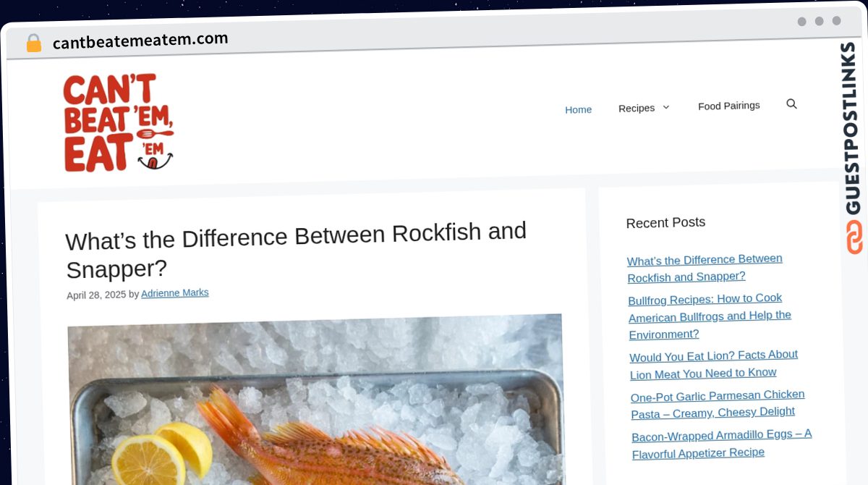Go to the Home menu item
This screenshot has height=485, width=868.
[x=578, y=109]
